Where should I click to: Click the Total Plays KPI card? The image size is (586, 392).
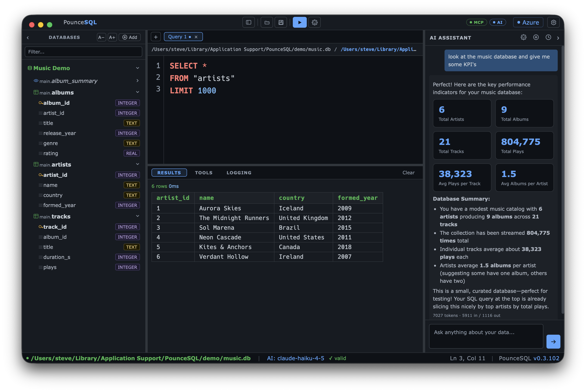(524, 145)
